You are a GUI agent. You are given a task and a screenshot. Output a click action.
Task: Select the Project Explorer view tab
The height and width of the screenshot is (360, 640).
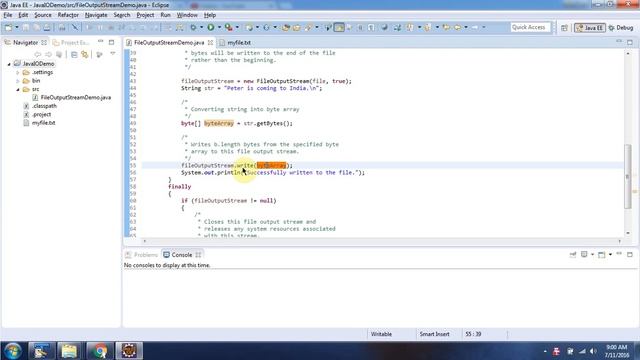71,42
